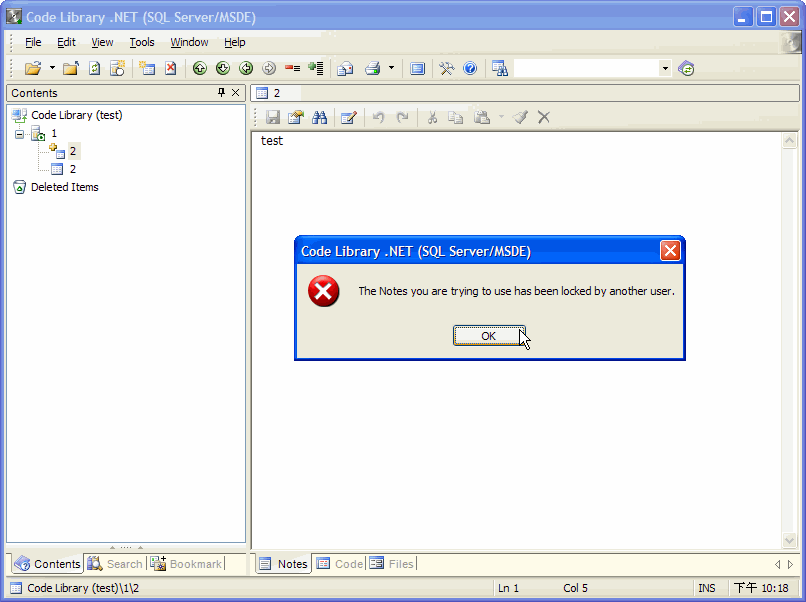The width and height of the screenshot is (806, 602).
Task: Switch to the Search bottom tab
Action: click(x=115, y=564)
